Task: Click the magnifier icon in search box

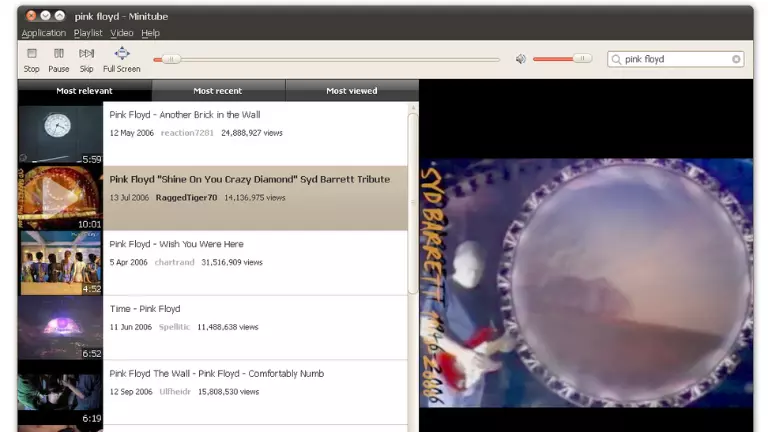Action: pos(616,59)
